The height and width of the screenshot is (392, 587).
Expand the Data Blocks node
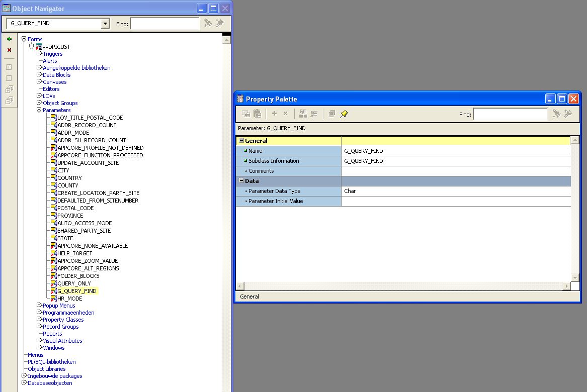click(39, 74)
